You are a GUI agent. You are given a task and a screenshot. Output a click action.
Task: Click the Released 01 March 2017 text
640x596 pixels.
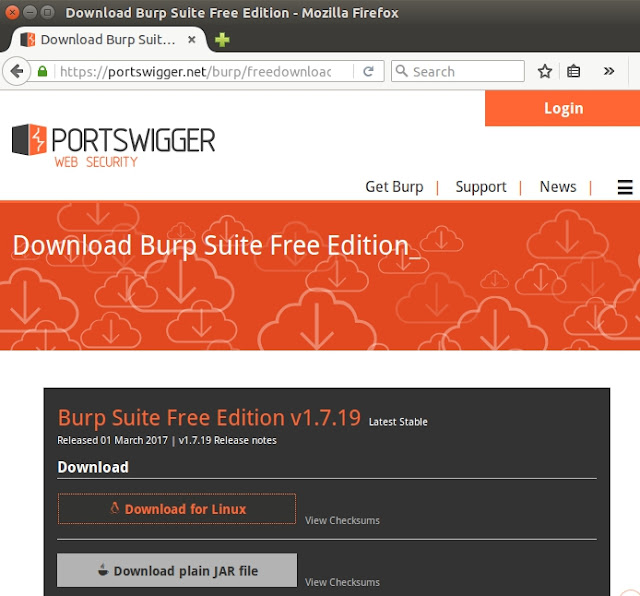pyautogui.click(x=112, y=440)
